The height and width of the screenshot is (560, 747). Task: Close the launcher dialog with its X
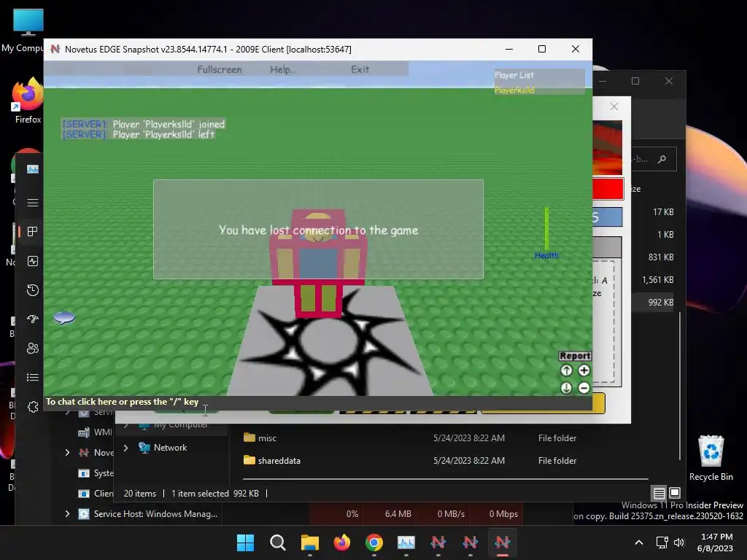614,106
